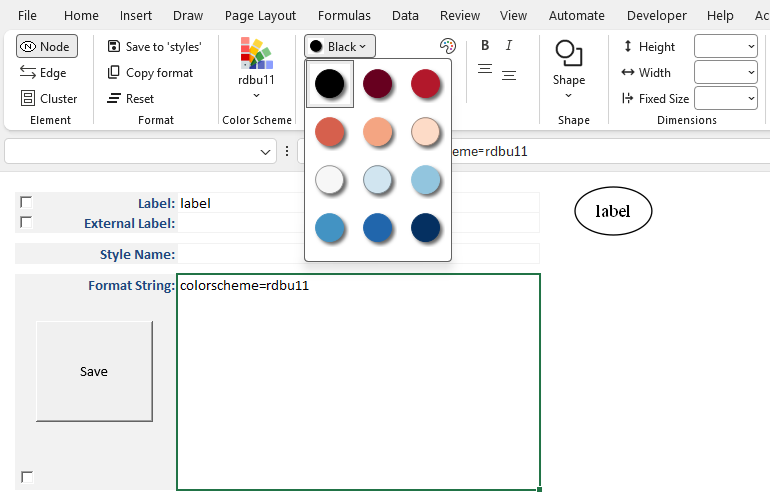Open the File tab

tap(27, 16)
